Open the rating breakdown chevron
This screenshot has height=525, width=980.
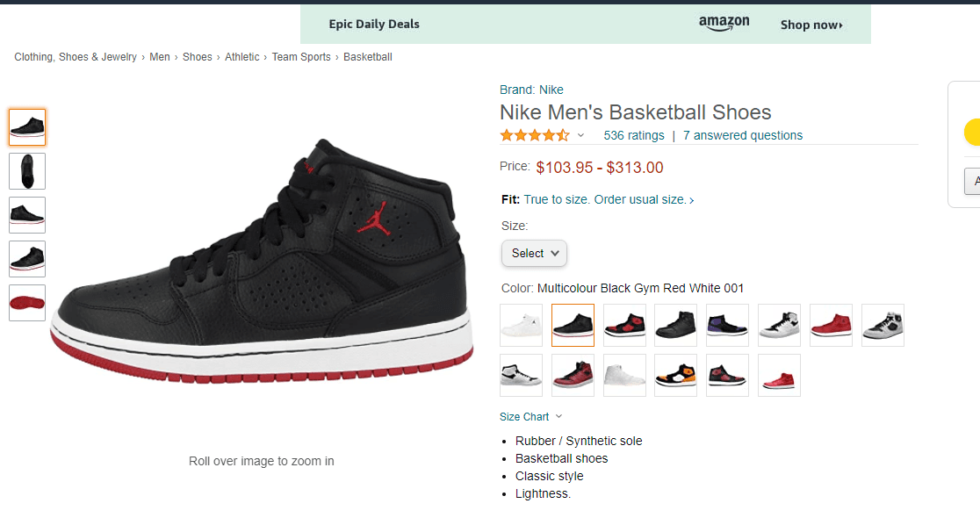click(580, 135)
